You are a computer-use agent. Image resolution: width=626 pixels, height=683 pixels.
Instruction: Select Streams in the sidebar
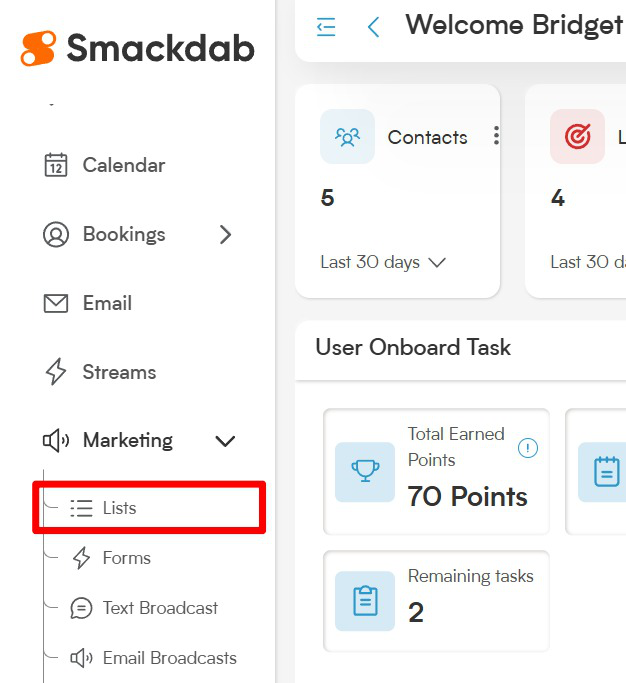point(100,372)
